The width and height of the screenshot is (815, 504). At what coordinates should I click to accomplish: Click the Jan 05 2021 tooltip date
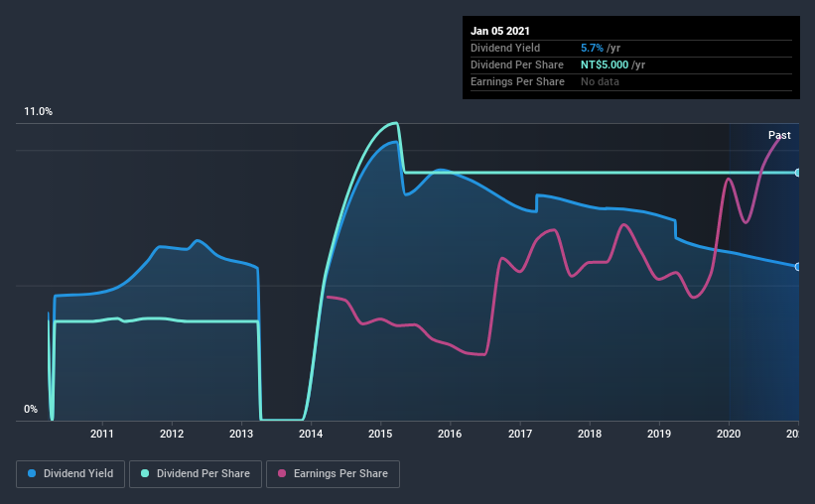click(x=500, y=31)
